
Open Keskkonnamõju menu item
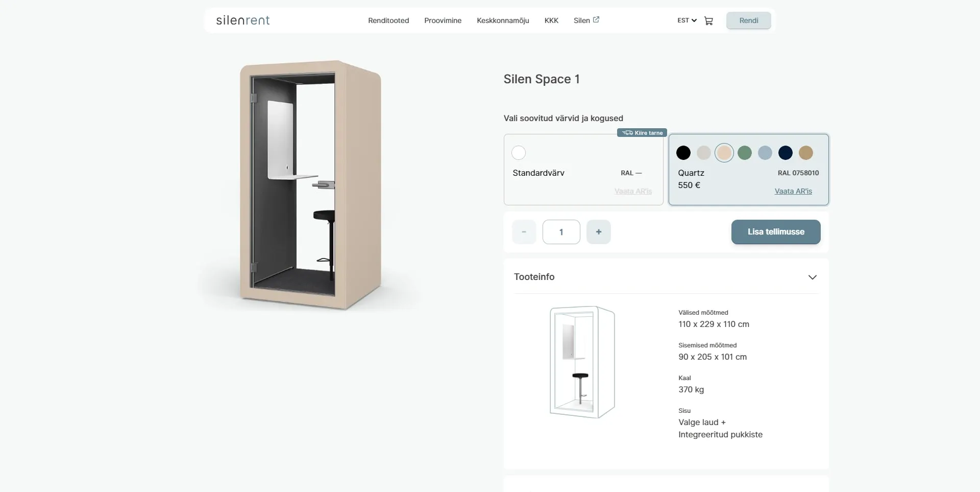503,20
